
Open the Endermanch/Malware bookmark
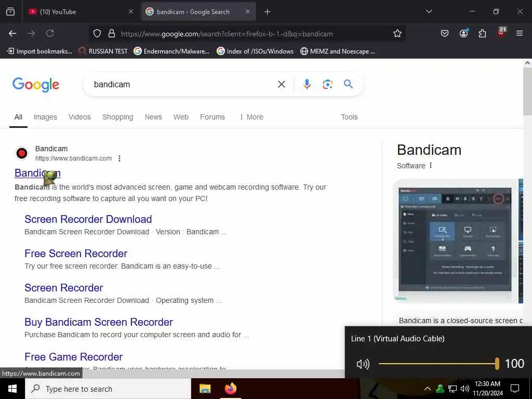(x=171, y=51)
